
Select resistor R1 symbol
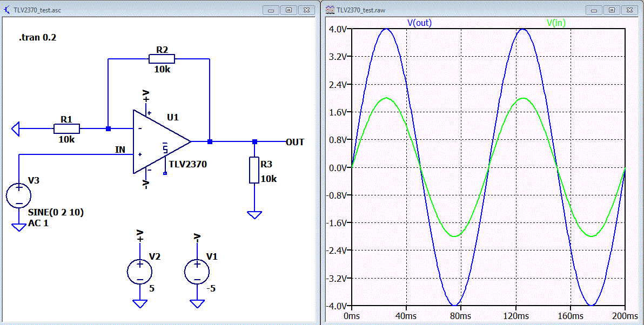pyautogui.click(x=66, y=128)
